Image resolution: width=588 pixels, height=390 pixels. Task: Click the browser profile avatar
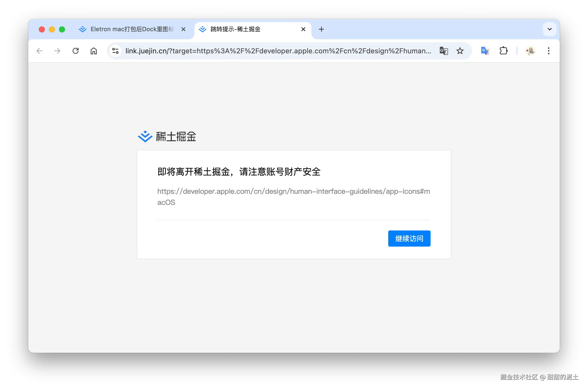530,51
